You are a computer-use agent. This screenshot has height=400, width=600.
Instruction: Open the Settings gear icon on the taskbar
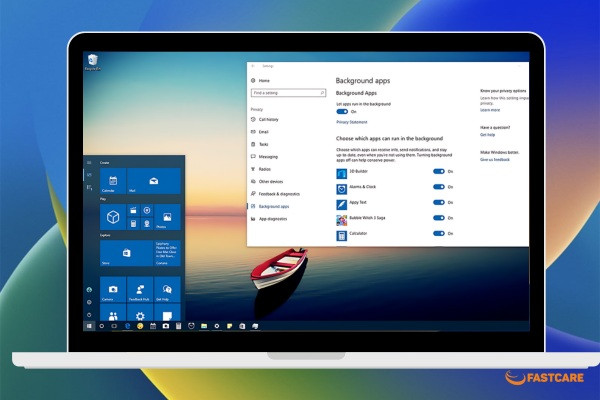click(x=217, y=326)
